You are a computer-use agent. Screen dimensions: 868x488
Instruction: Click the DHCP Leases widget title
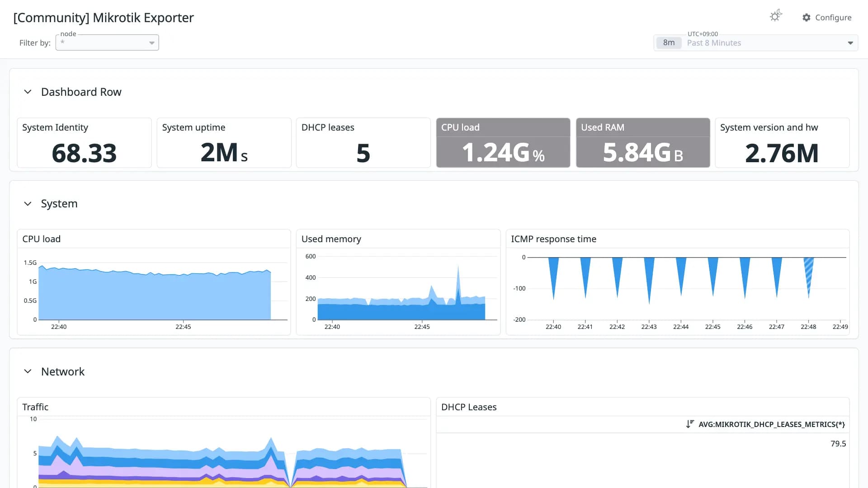click(x=469, y=407)
